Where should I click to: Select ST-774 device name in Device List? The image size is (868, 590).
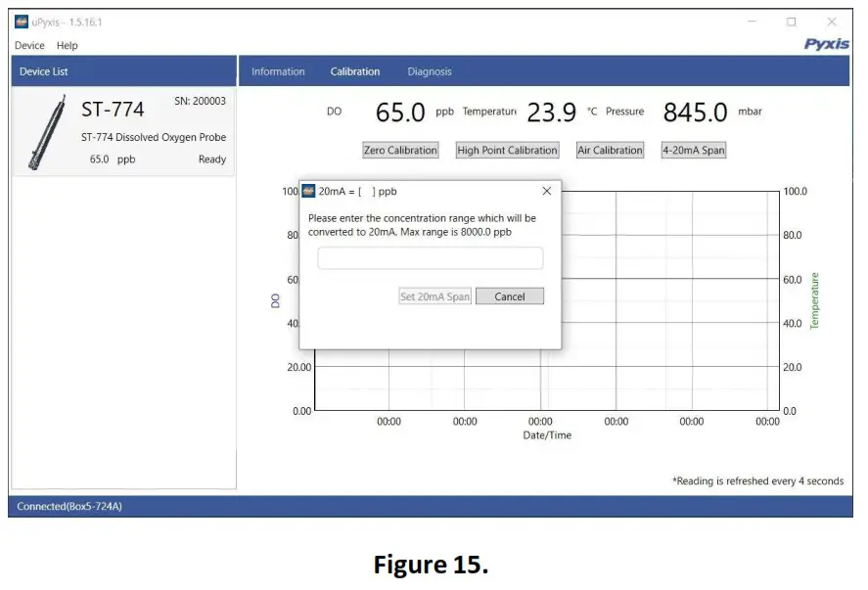click(113, 109)
